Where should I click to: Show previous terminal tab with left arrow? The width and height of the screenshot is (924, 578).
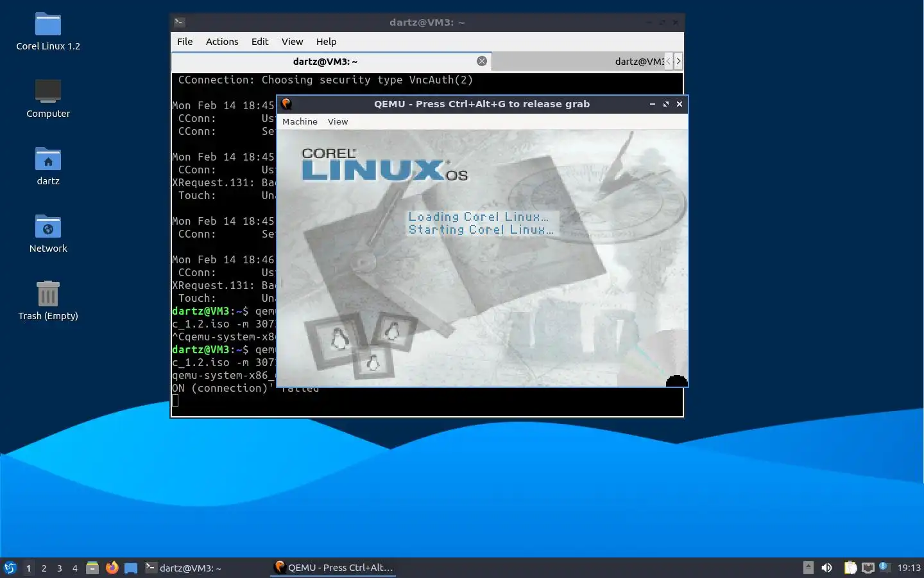669,61
